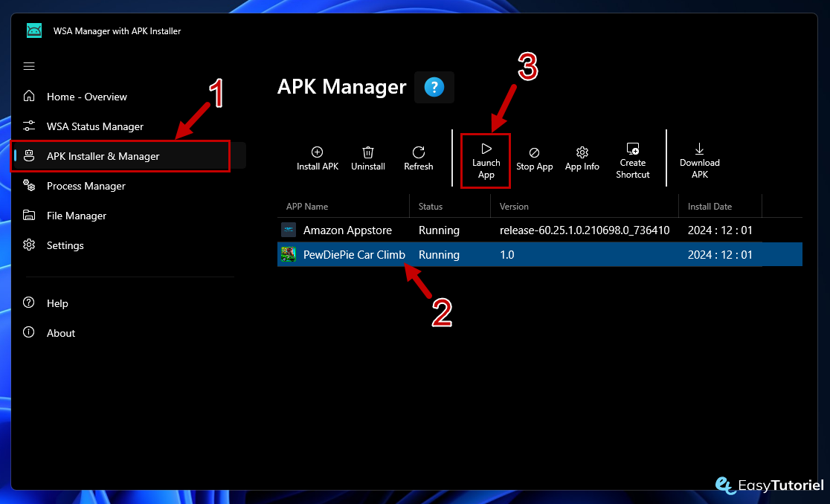The width and height of the screenshot is (830, 504).
Task: Click the WSA Manager app logo icon
Action: tap(34, 30)
